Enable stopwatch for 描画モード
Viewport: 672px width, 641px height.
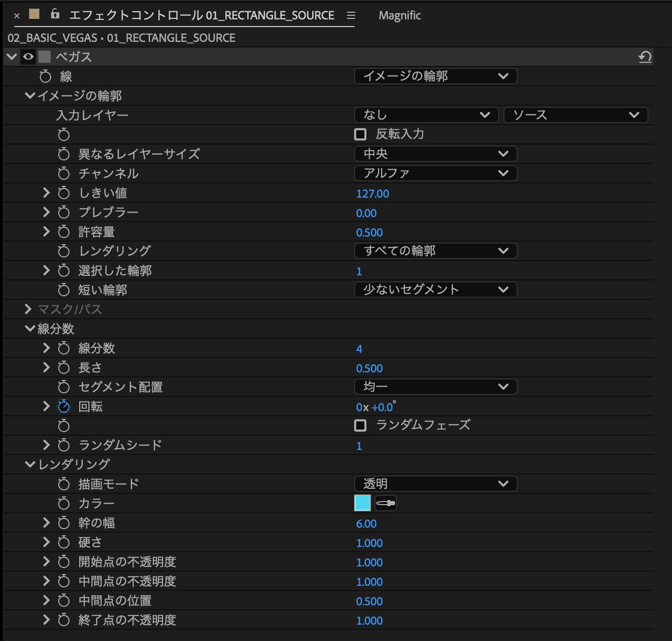[63, 484]
